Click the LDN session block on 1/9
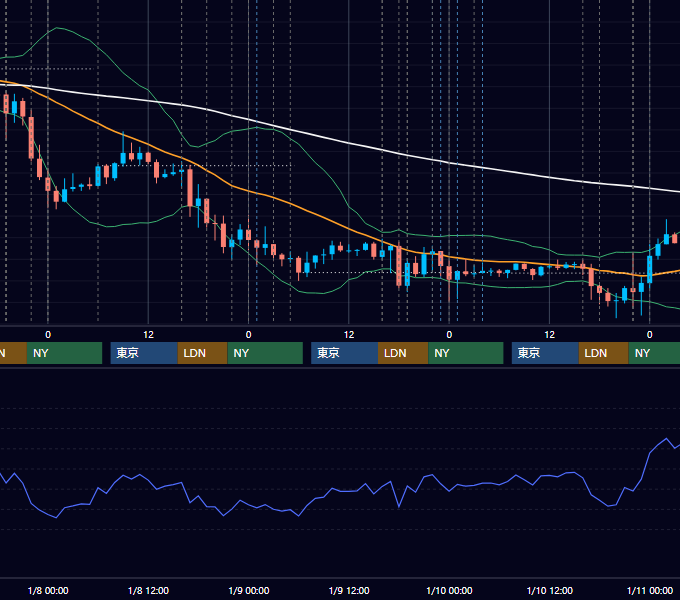Screen dimensions: 680x600 403,353
